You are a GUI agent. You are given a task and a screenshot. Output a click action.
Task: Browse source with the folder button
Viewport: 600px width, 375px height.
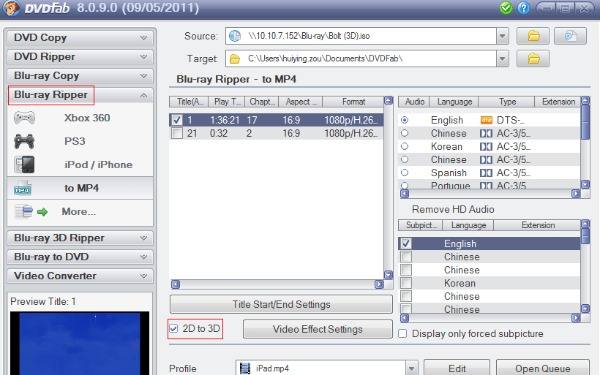tap(533, 36)
